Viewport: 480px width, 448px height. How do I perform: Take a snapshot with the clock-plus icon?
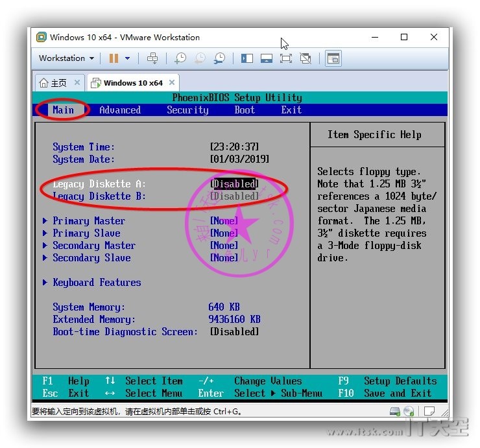(180, 58)
